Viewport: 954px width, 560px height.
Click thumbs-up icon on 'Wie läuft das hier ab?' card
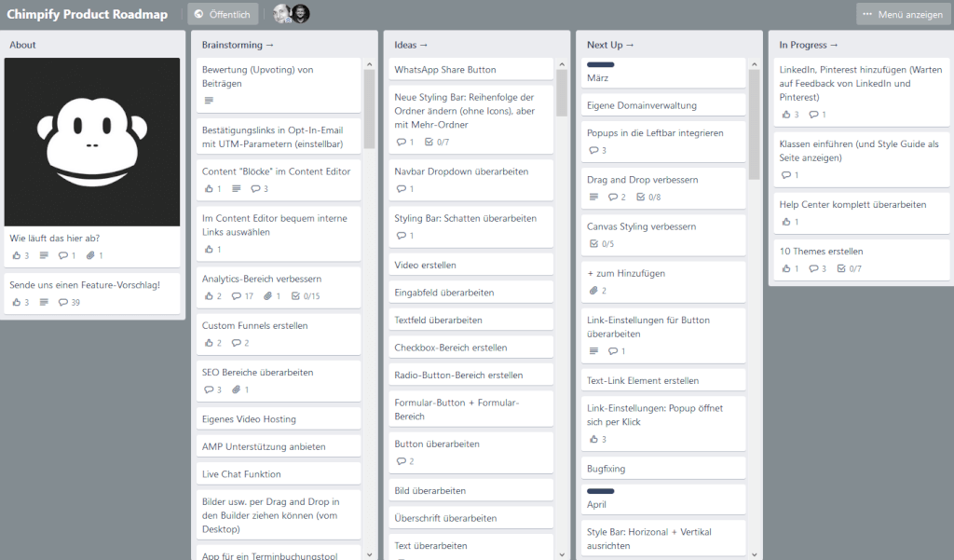click(x=17, y=255)
